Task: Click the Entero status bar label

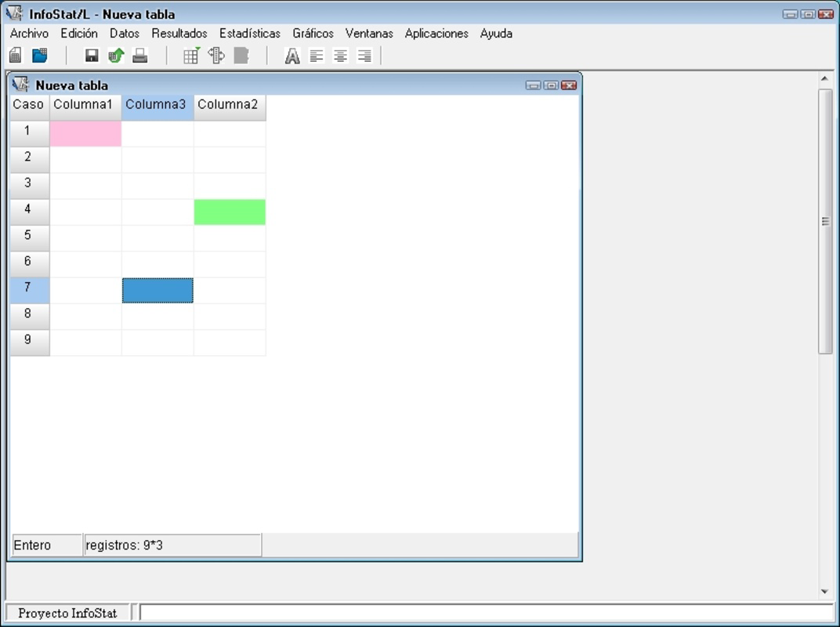Action: click(x=46, y=545)
